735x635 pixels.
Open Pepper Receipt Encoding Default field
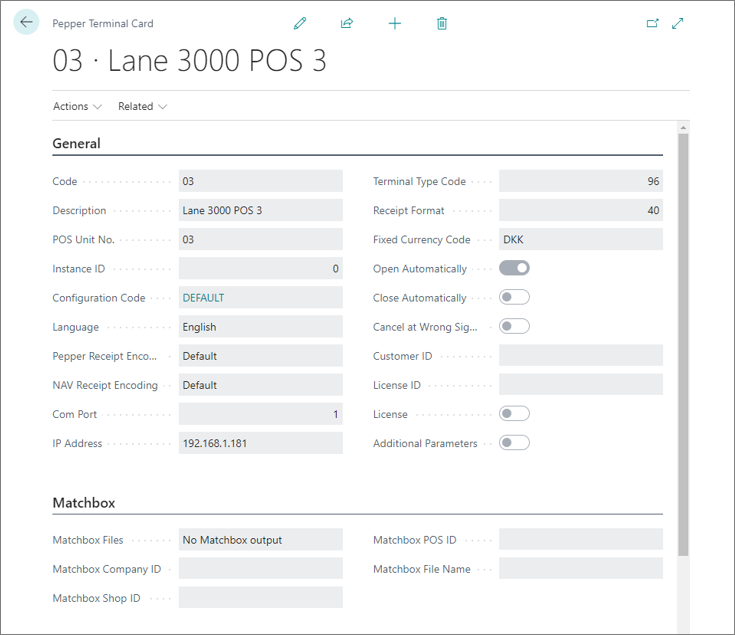pos(261,355)
